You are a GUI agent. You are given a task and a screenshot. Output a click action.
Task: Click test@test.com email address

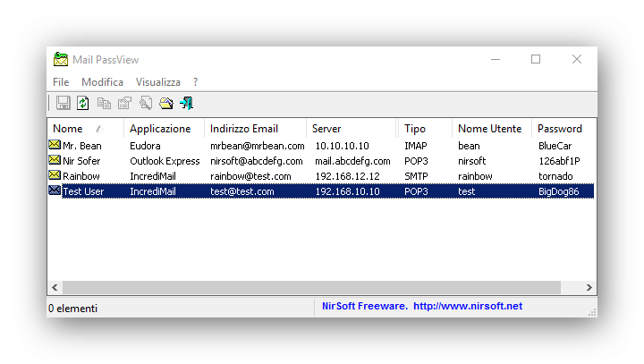241,191
